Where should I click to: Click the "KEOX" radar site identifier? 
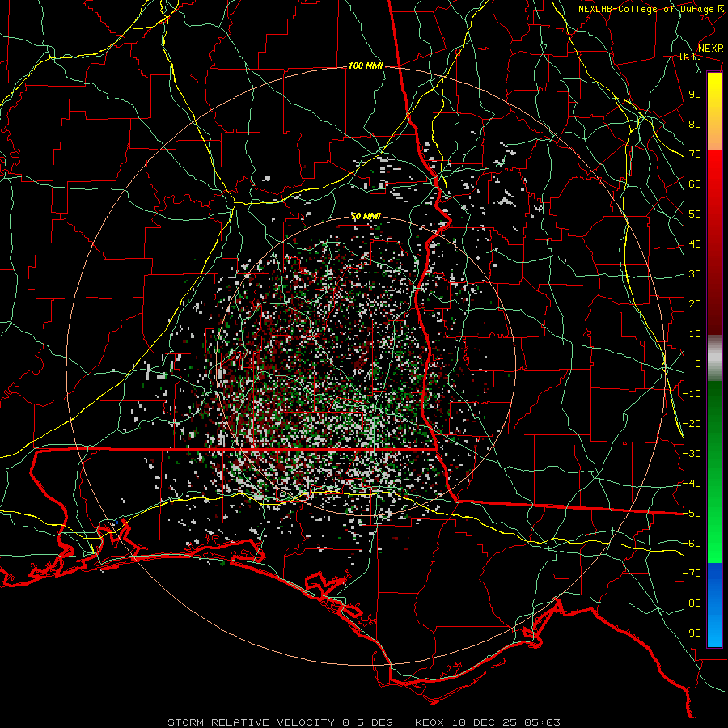[430, 722]
